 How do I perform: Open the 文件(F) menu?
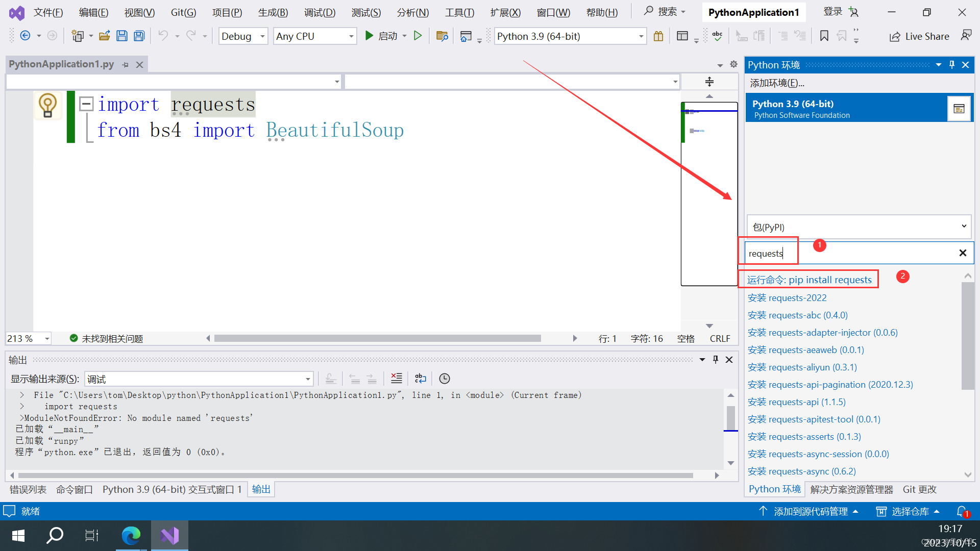(x=48, y=12)
